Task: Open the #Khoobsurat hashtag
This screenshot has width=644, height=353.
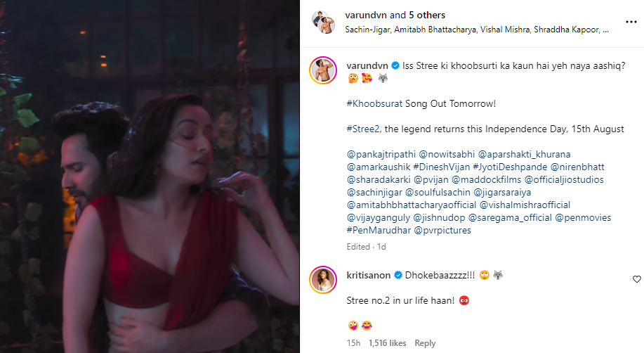Action: [x=374, y=103]
